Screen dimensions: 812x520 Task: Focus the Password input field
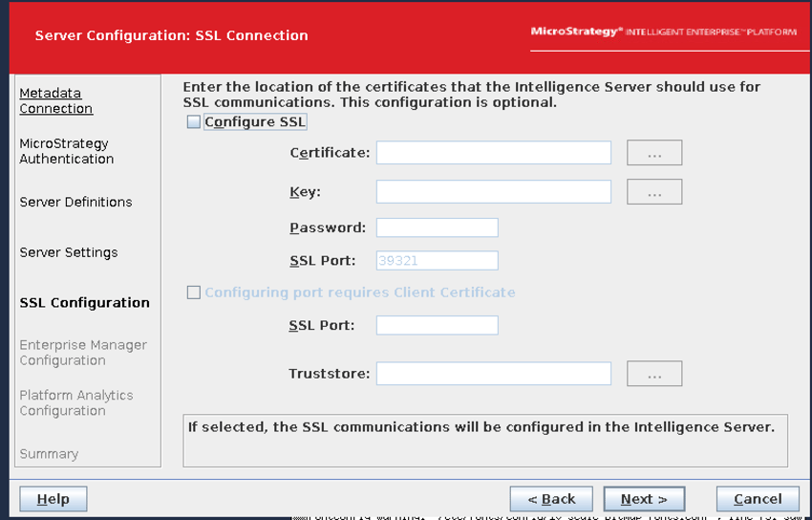pos(437,227)
